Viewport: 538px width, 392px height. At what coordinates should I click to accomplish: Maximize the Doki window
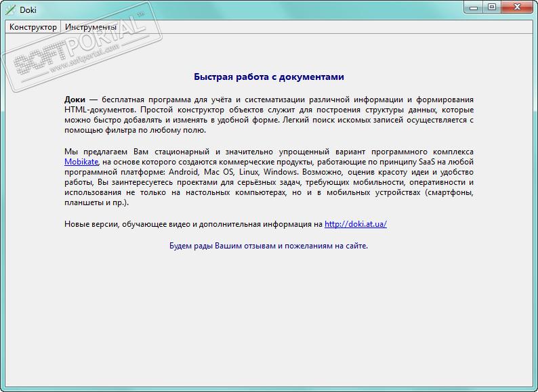tap(492, 7)
